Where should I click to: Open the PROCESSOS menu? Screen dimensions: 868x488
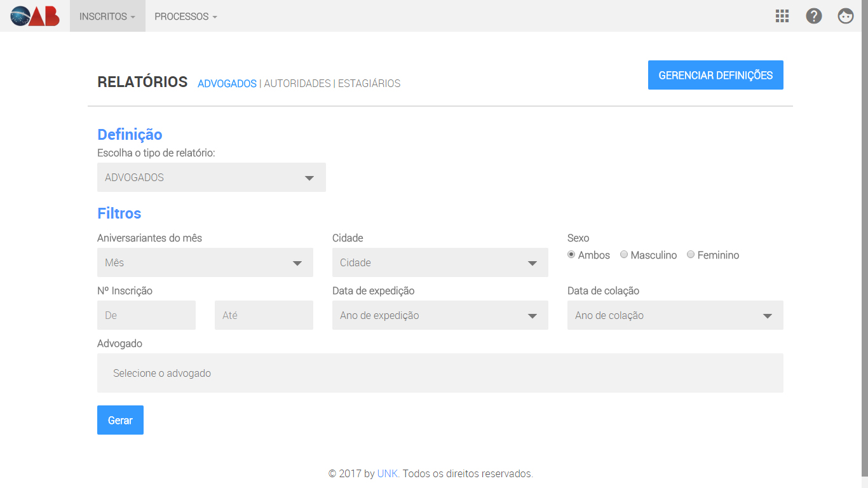point(186,17)
